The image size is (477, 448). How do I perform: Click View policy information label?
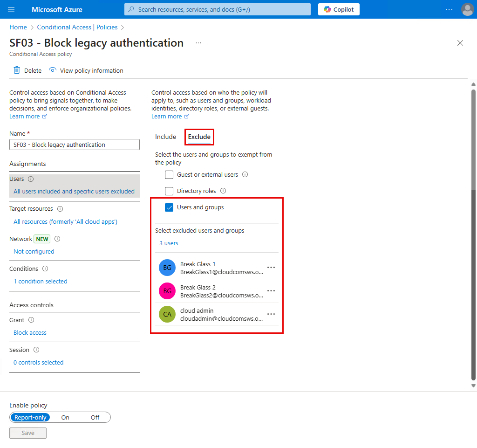coord(92,70)
